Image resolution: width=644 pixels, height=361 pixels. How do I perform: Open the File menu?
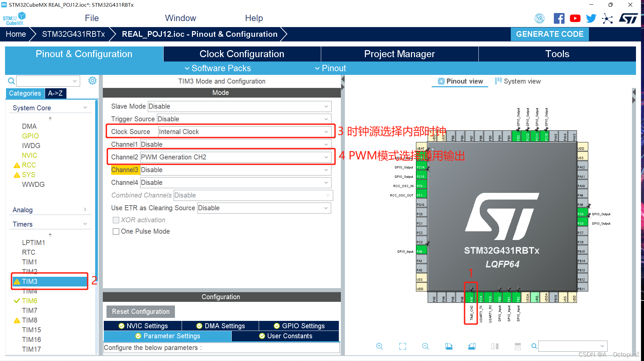coord(91,18)
